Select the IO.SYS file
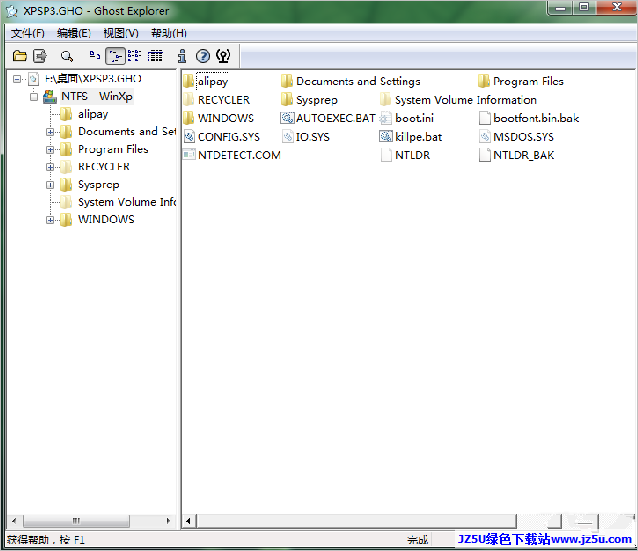The width and height of the screenshot is (638, 551). pyautogui.click(x=306, y=137)
